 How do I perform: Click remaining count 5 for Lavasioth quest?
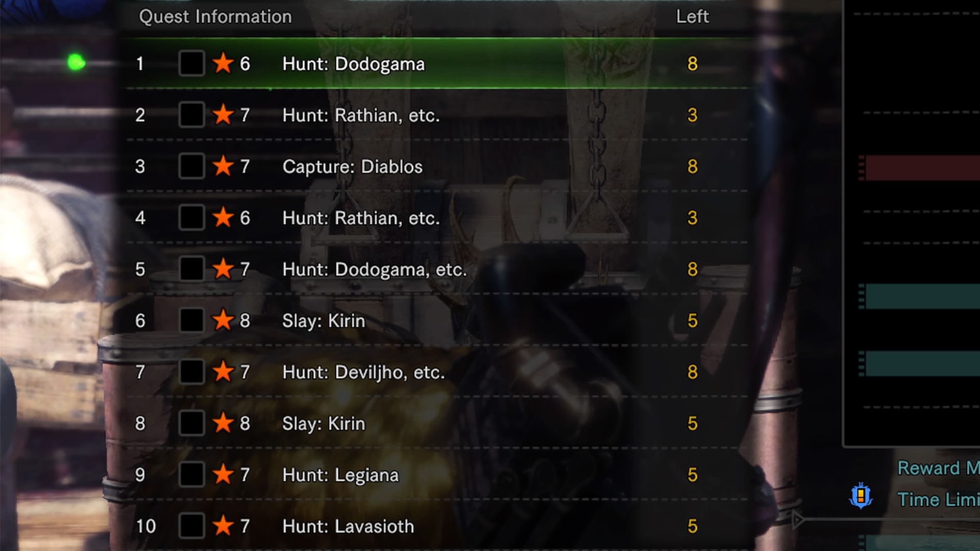pos(692,525)
